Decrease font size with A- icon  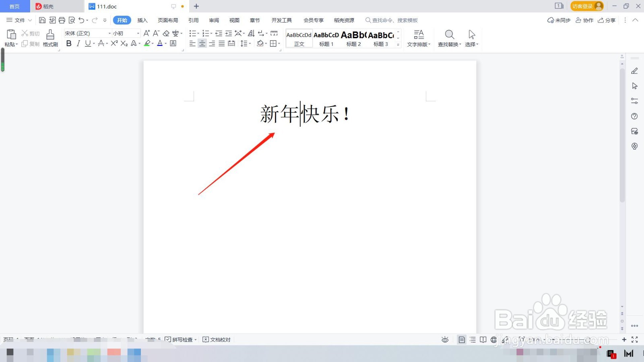[156, 33]
